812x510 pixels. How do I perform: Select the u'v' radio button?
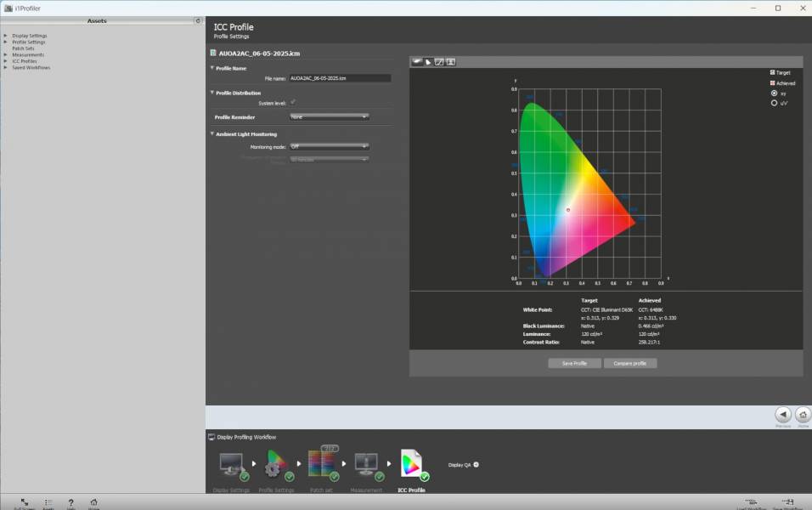click(774, 103)
